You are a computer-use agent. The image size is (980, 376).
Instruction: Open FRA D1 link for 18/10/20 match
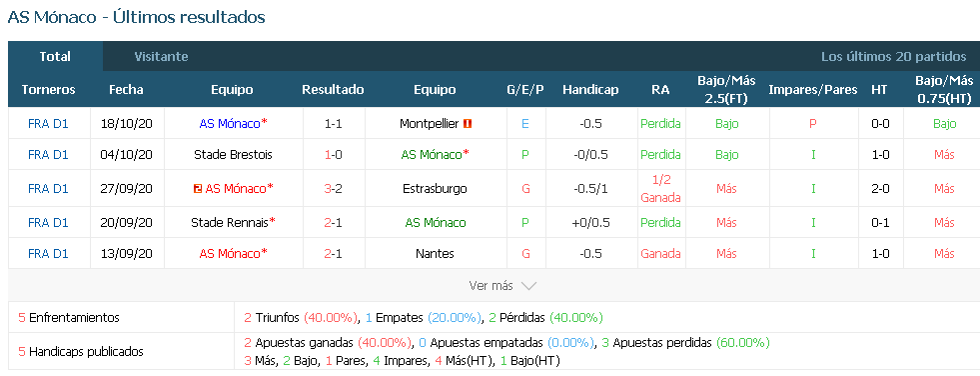[48, 124]
